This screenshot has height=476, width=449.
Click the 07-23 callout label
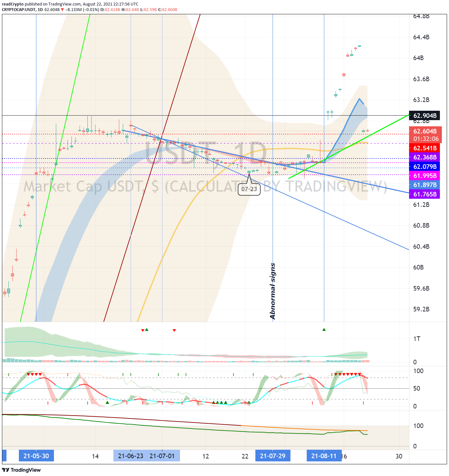coord(249,189)
